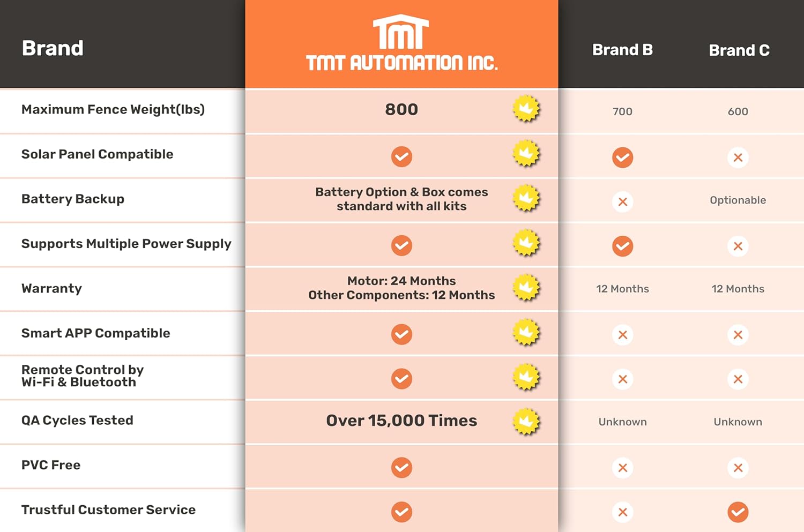Click the crown badge in the Battery Backup row
This screenshot has height=532, width=804.
[526, 198]
